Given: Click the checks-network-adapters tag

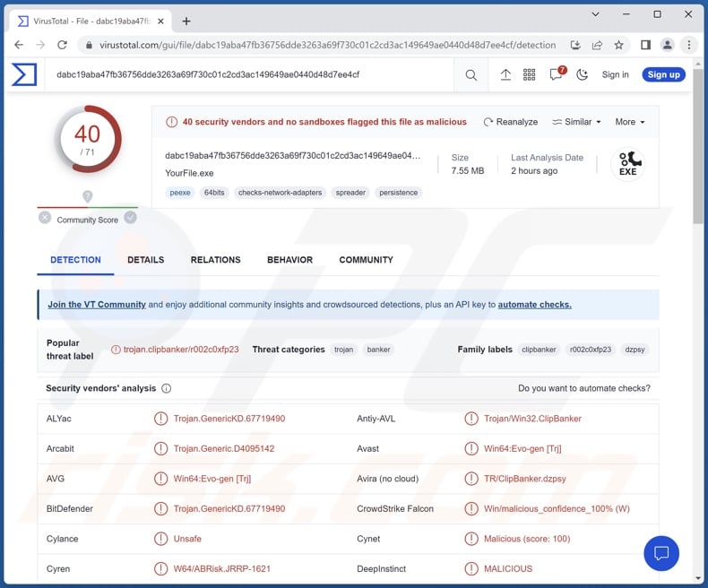Looking at the screenshot, I should click(280, 193).
